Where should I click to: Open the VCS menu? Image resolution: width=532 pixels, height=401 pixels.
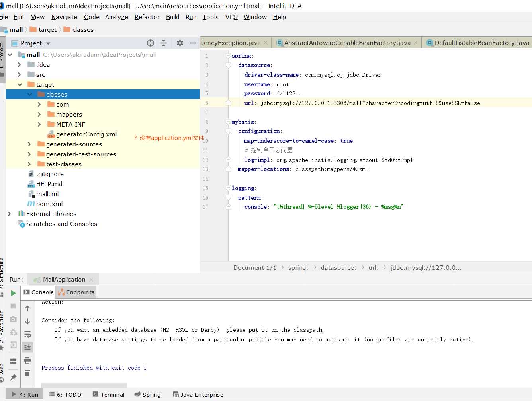click(231, 17)
